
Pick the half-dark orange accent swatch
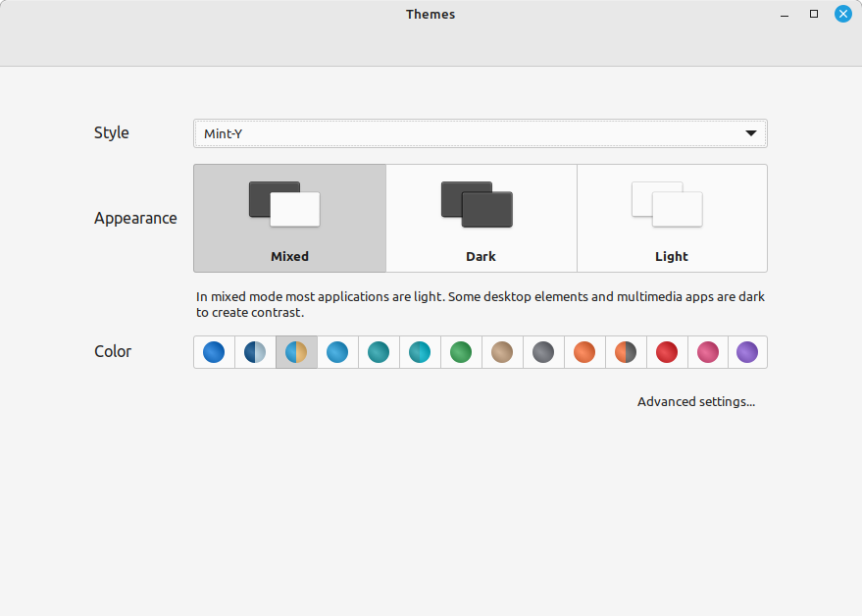[x=626, y=352]
